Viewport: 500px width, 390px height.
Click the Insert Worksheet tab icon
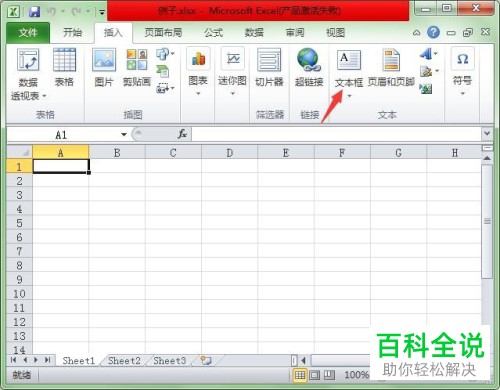[206, 360]
